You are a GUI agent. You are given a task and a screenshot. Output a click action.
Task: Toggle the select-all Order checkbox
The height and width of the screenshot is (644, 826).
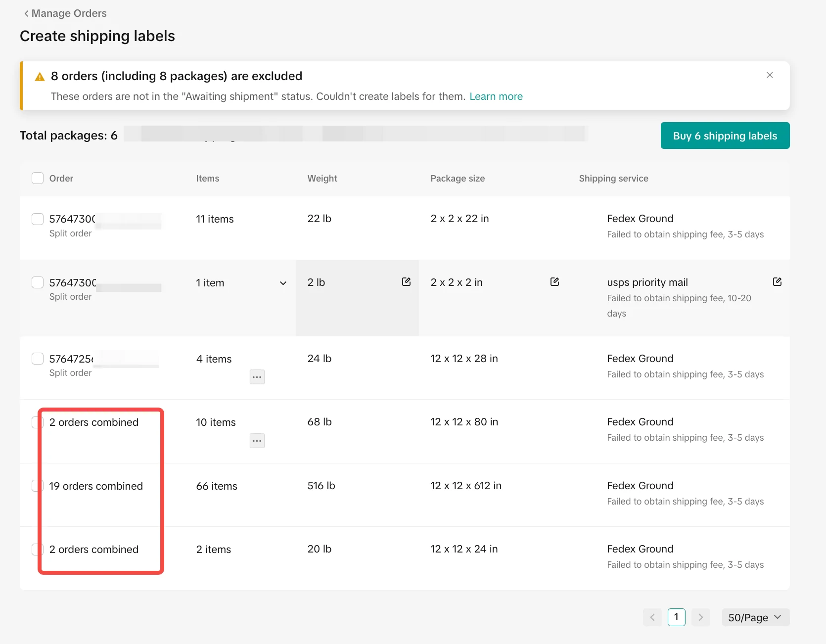38,178
